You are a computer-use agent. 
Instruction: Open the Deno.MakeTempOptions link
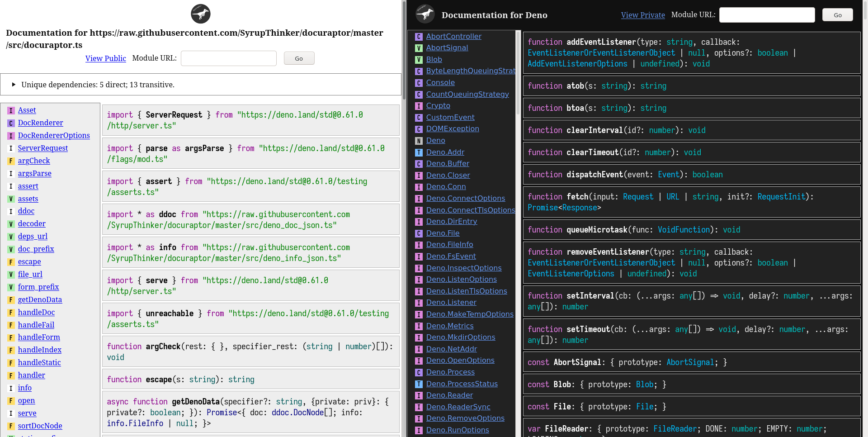pyautogui.click(x=470, y=314)
